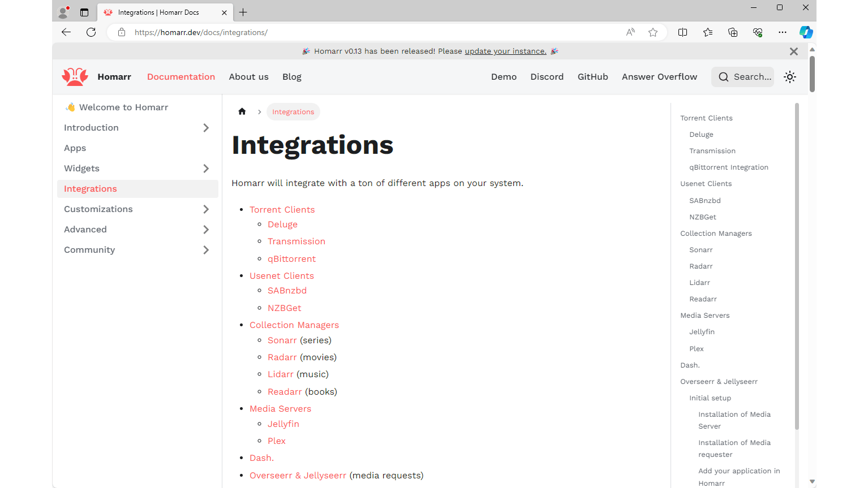
Task: Jump to NZBGet in table of contents
Action: coord(703,217)
